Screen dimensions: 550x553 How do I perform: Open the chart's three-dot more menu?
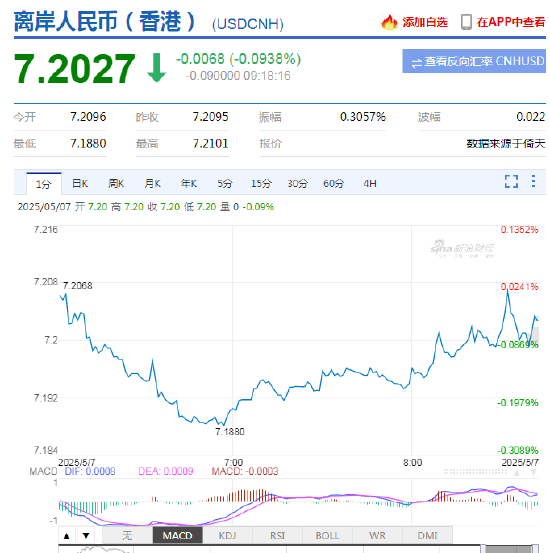[x=533, y=181]
